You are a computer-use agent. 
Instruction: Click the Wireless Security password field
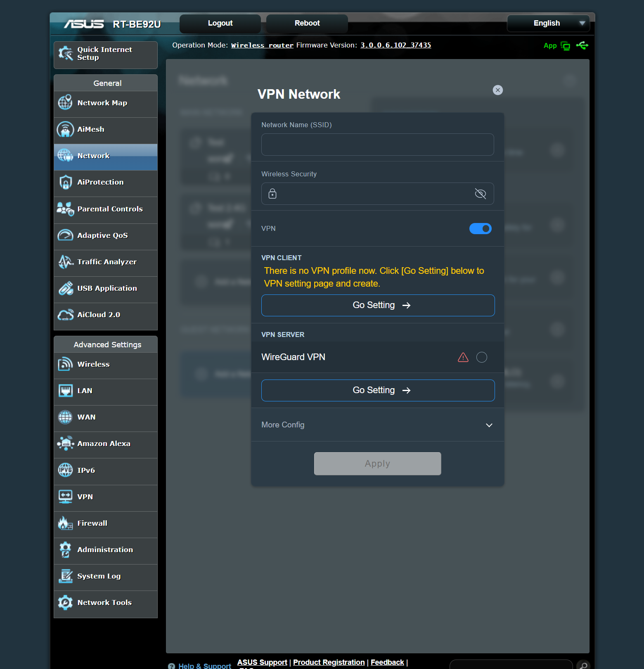click(x=378, y=194)
